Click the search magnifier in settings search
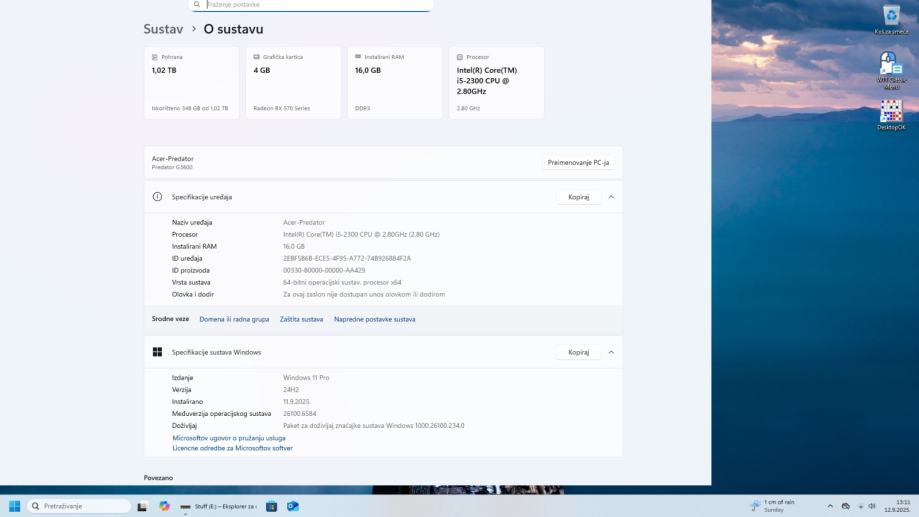The image size is (919, 517). [197, 5]
